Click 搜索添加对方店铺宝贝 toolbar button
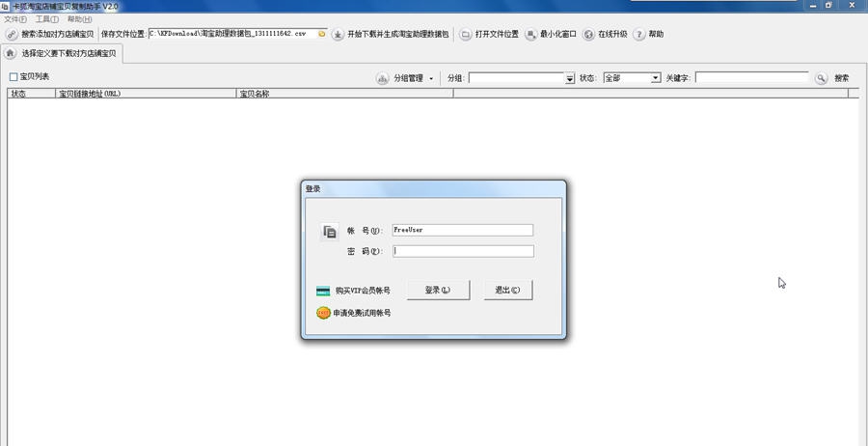The width and height of the screenshot is (868, 446). click(x=50, y=35)
